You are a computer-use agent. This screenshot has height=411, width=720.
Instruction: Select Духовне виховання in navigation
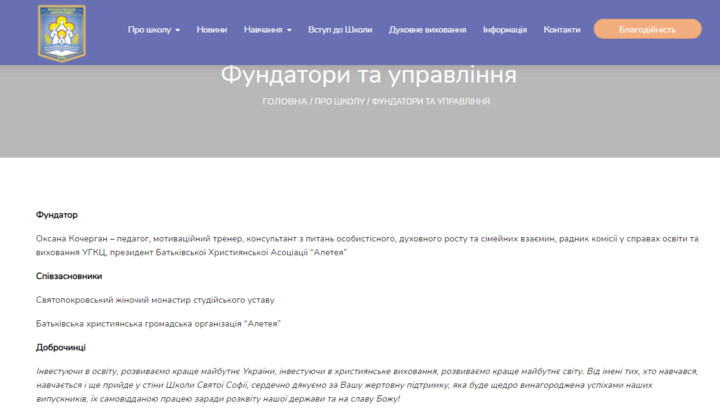coord(427,30)
